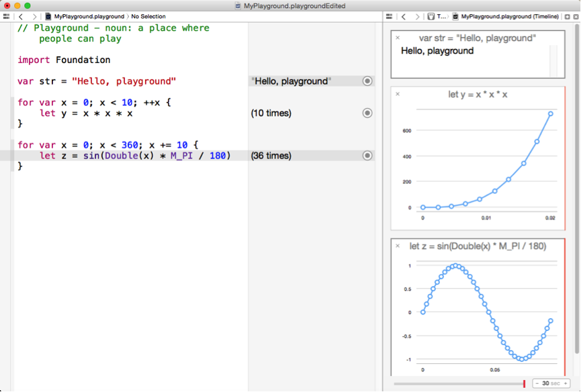Click the timeline playback slider red marker

click(x=525, y=383)
